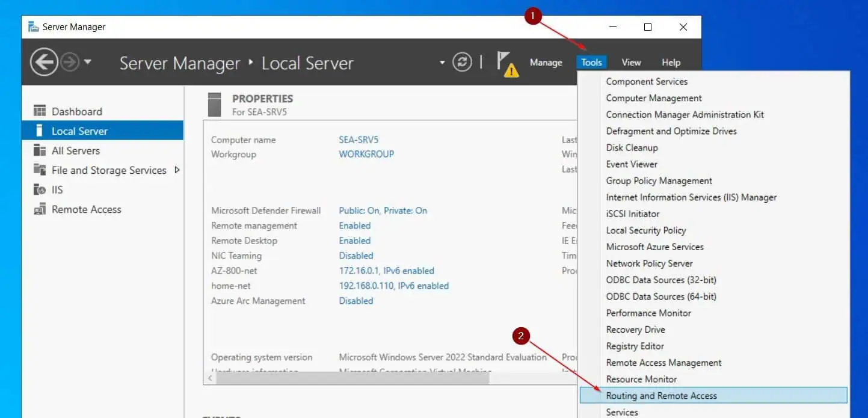This screenshot has height=418, width=868.
Task: Click the Dashboard grid icon in the sidebar
Action: coord(40,111)
